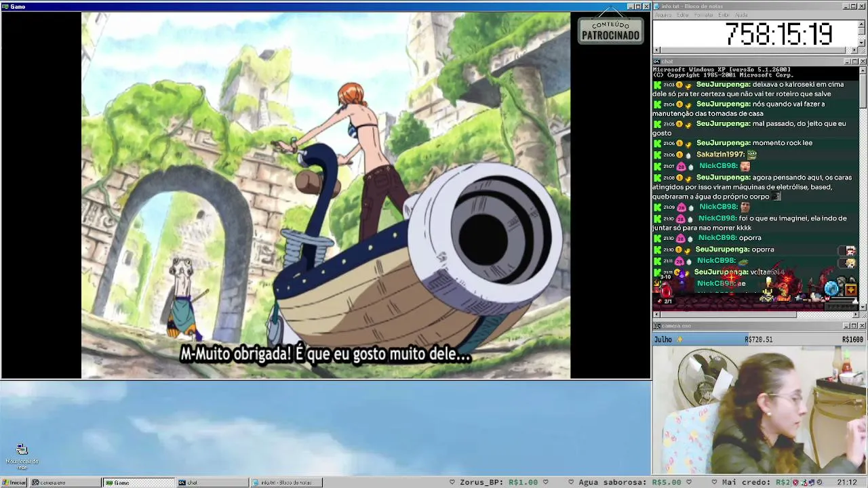The height and width of the screenshot is (488, 868).
Task: Maximize the chat window
Action: tap(854, 62)
